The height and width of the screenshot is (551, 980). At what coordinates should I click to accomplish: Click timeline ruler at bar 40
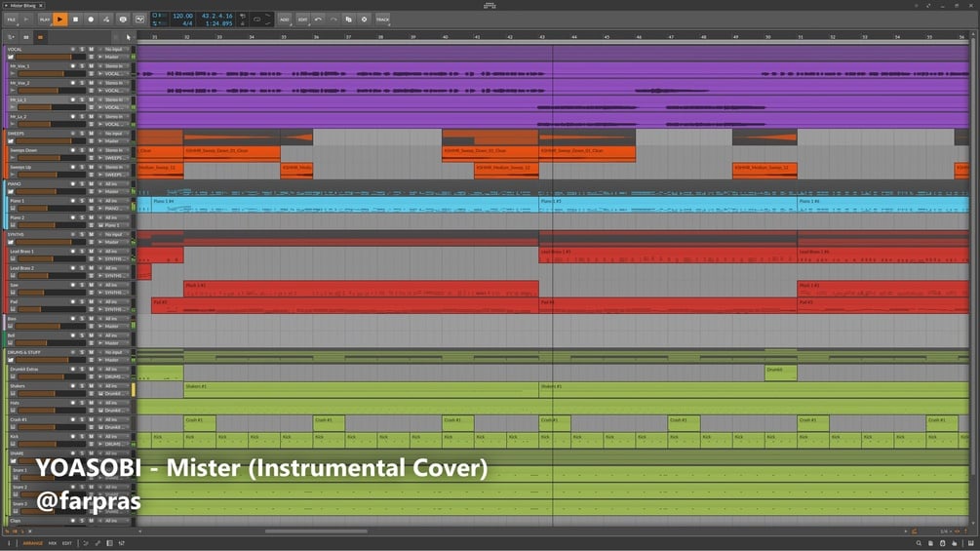(445, 37)
